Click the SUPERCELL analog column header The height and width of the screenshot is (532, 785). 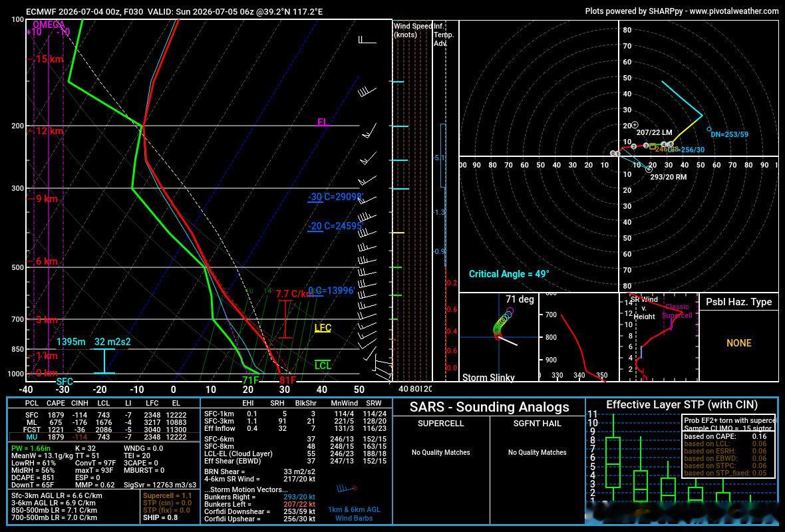440,424
